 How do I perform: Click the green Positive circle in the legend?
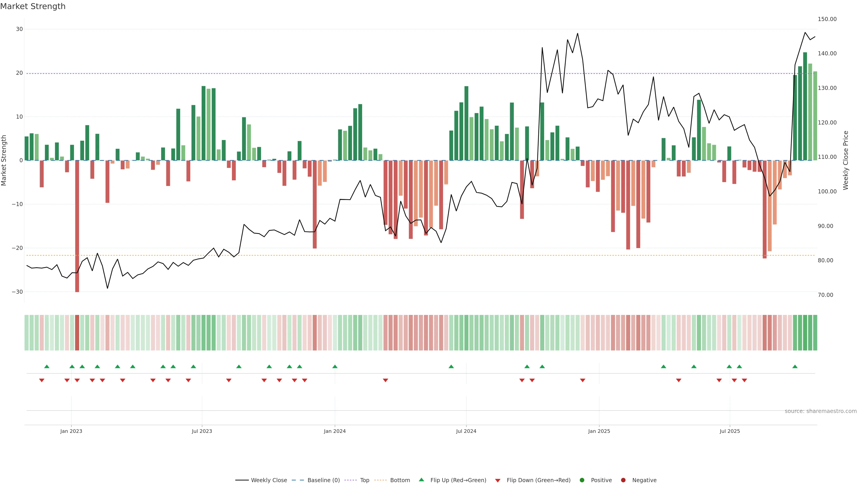coord(582,480)
